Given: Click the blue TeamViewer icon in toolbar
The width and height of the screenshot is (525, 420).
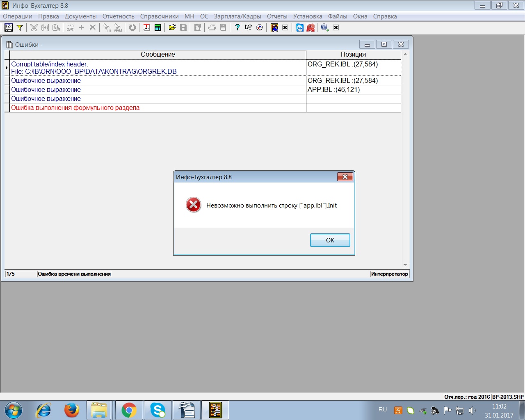Looking at the screenshot, I should (300, 27).
